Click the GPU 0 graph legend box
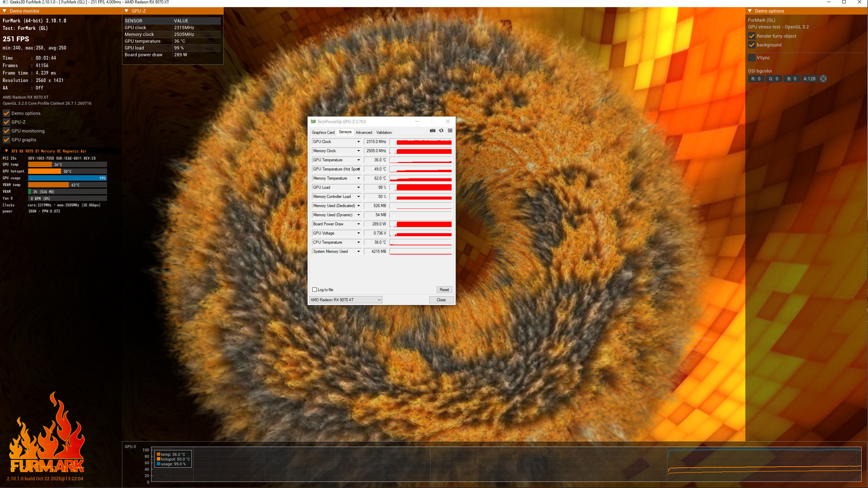This screenshot has height=488, width=868. [x=173, y=459]
